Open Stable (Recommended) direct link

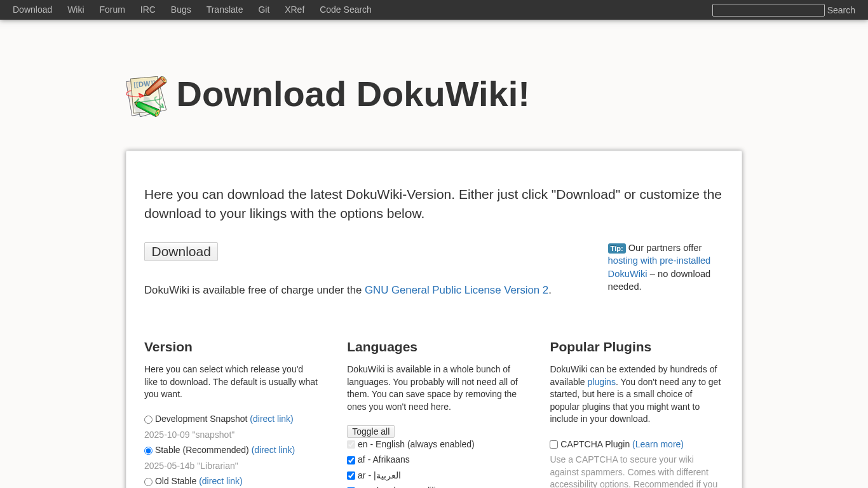[x=273, y=450]
